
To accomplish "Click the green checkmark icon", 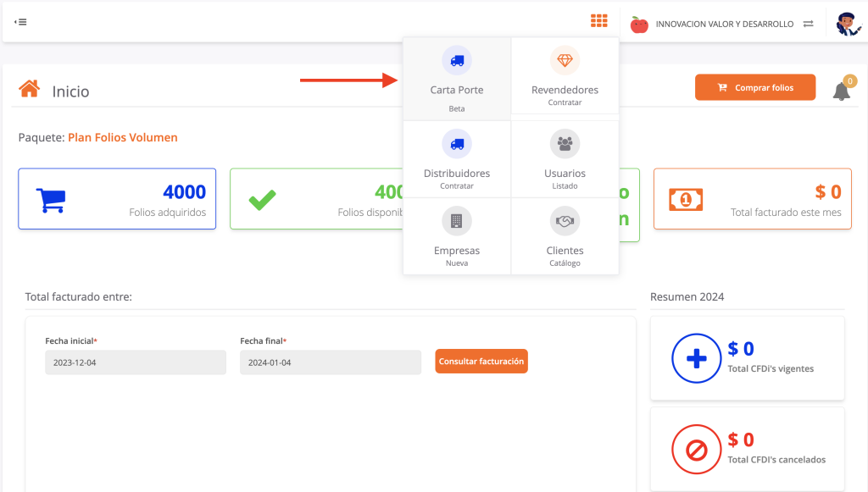I will coord(263,200).
